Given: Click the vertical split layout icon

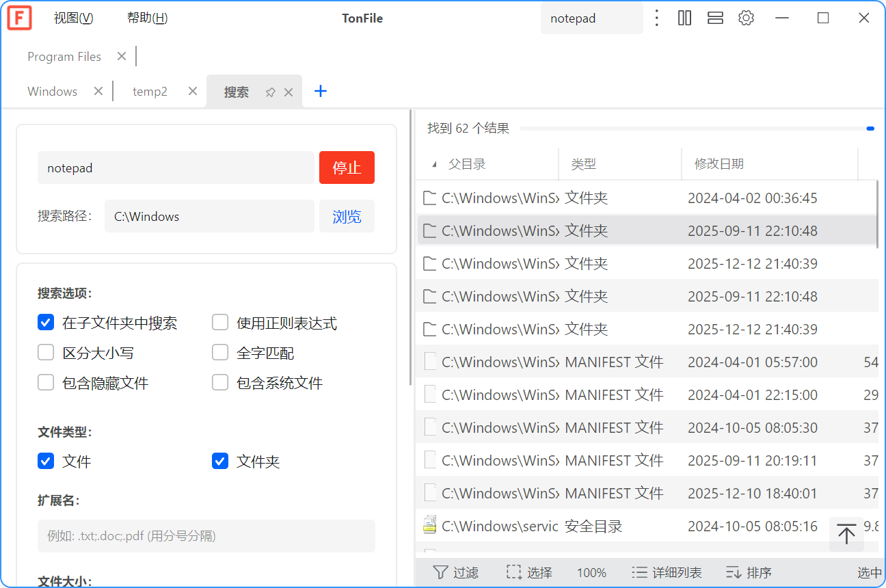Looking at the screenshot, I should pyautogui.click(x=684, y=17).
